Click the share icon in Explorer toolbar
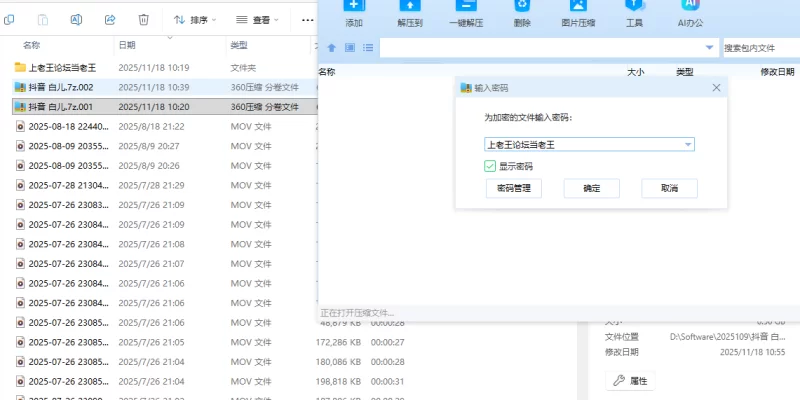Image resolution: width=800 pixels, height=400 pixels. pos(110,19)
